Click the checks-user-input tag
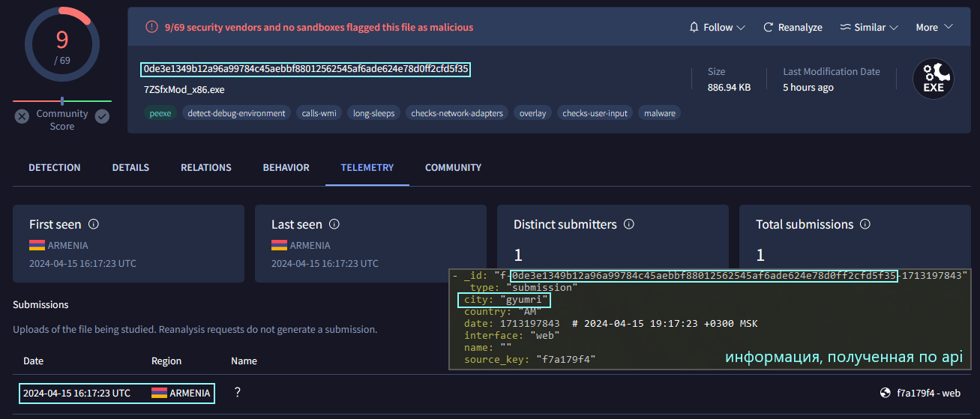Viewport: 980px width, 419px height. pyautogui.click(x=595, y=113)
